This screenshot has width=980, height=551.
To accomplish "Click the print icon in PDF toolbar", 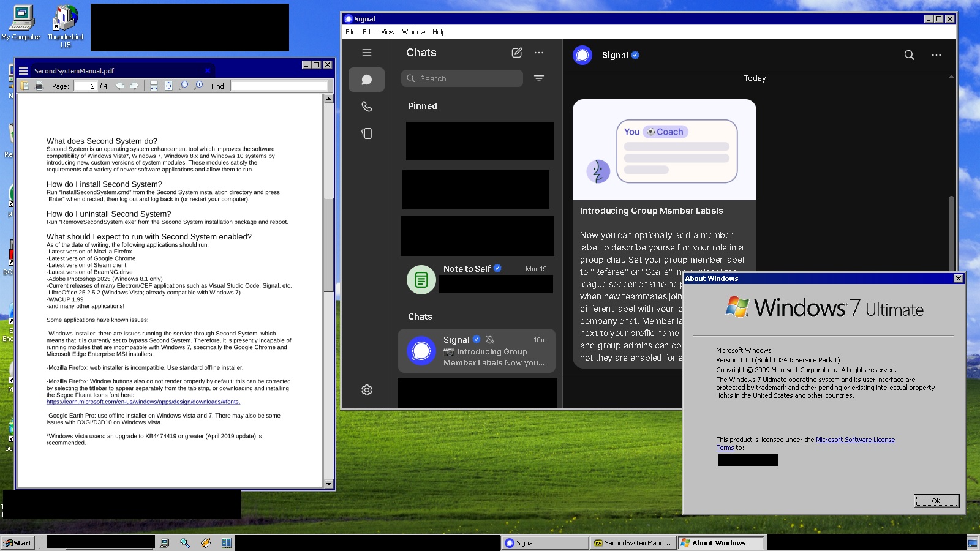I will (39, 86).
